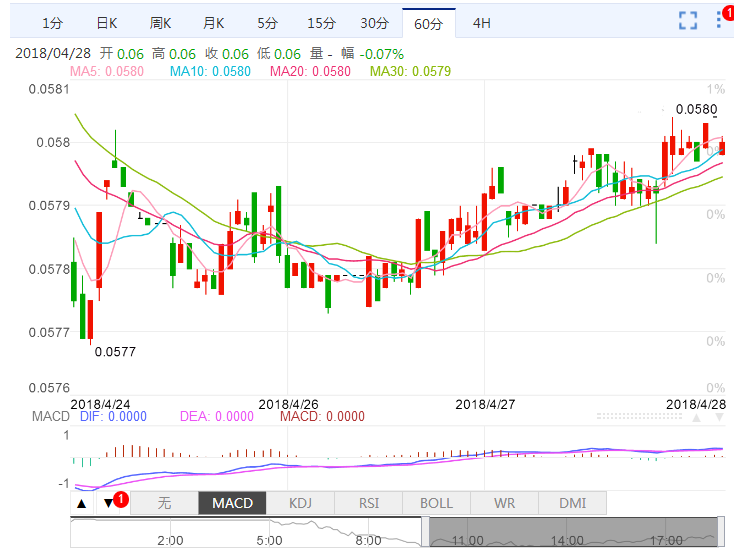Switch to the 30分 timeframe tab
This screenshot has height=550, width=734.
(x=374, y=23)
